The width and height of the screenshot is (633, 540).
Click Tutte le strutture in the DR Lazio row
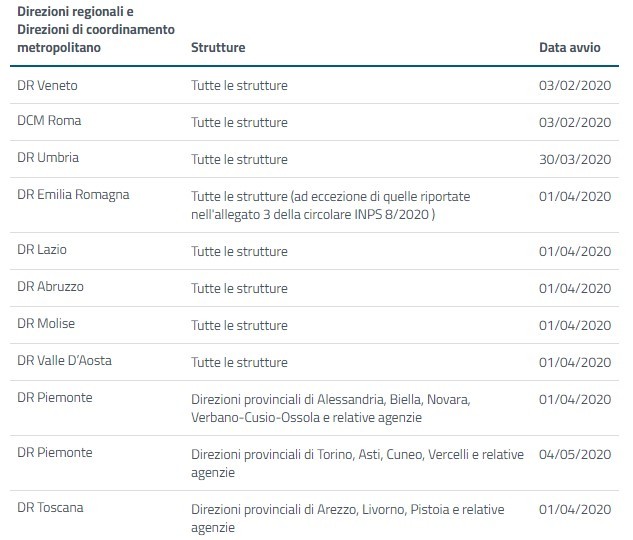tap(239, 250)
